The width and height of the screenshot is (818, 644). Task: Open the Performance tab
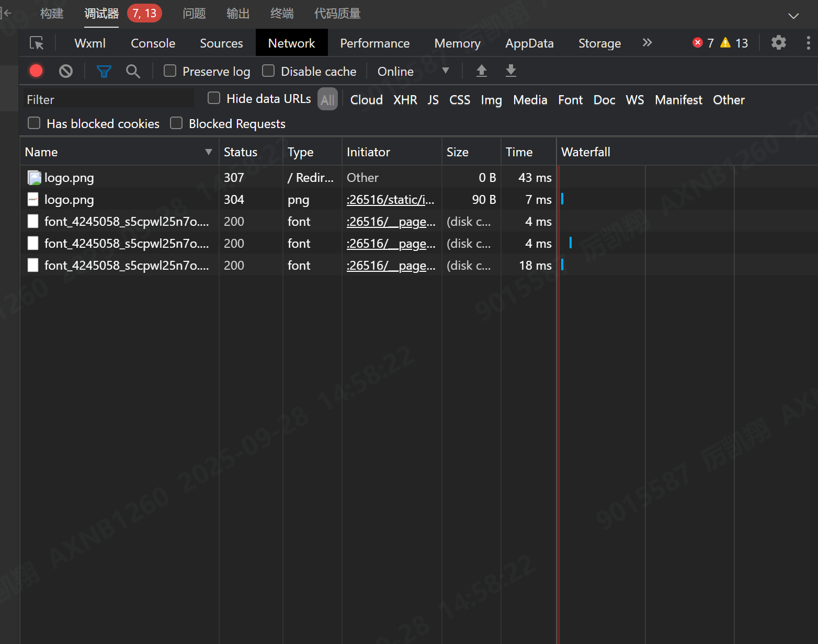[x=375, y=43]
